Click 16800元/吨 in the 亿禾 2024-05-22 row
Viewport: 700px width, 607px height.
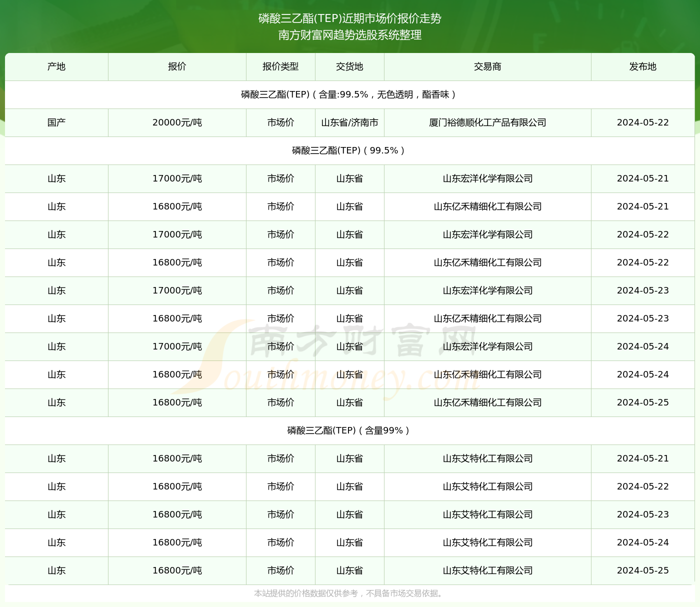pyautogui.click(x=177, y=262)
